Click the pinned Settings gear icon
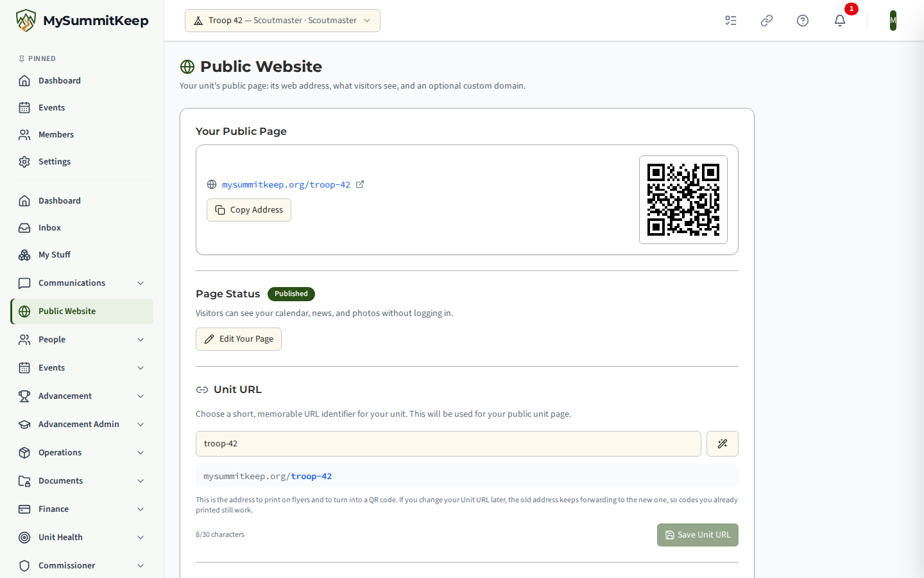Screen dimensions: 924x578 click(x=24, y=162)
